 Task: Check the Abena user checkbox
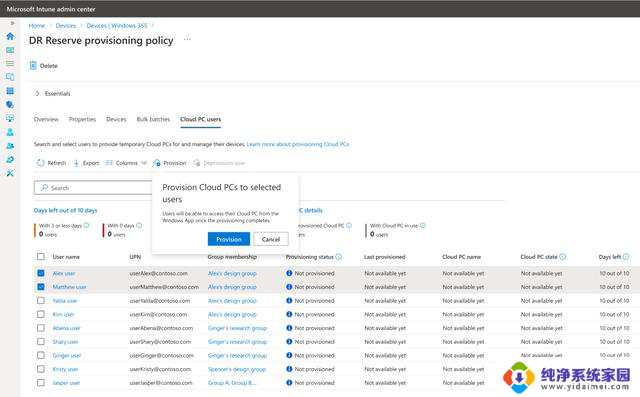click(41, 328)
